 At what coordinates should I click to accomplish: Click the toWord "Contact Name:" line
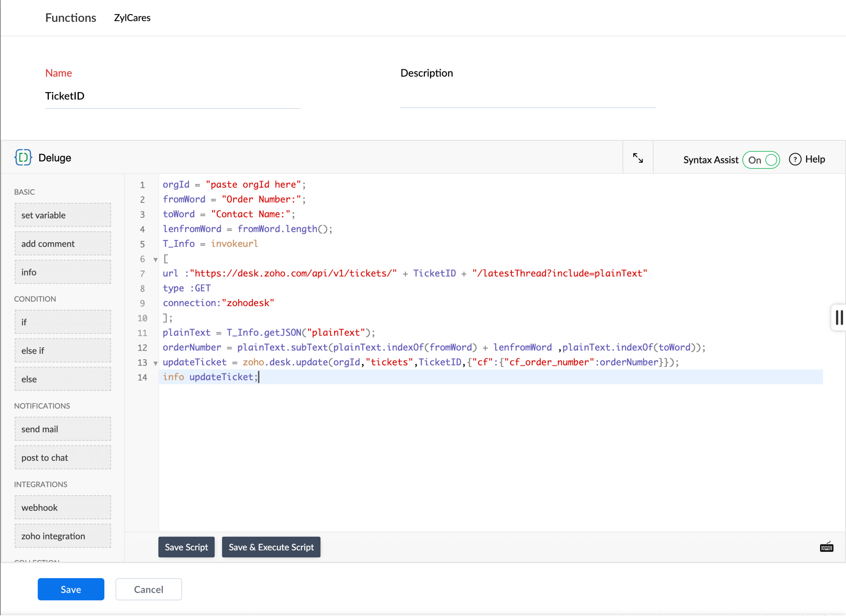click(x=229, y=214)
